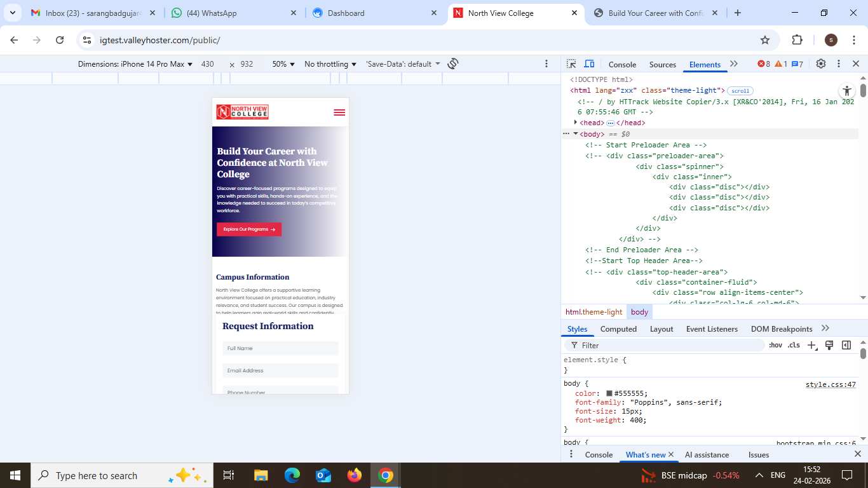Screen dimensions: 868x488
Task: Select html.theme-light breadcrumb
Action: tap(594, 312)
